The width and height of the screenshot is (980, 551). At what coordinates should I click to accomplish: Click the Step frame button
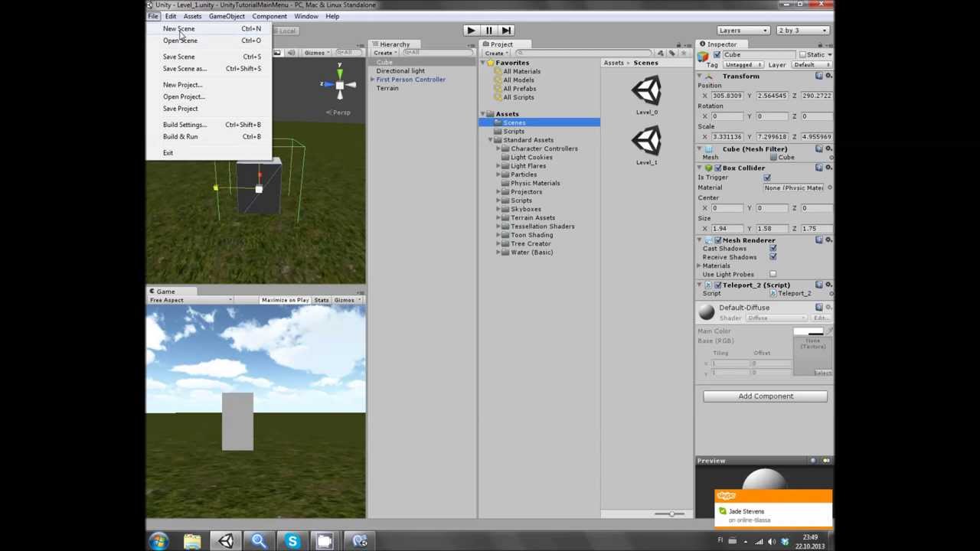(506, 31)
